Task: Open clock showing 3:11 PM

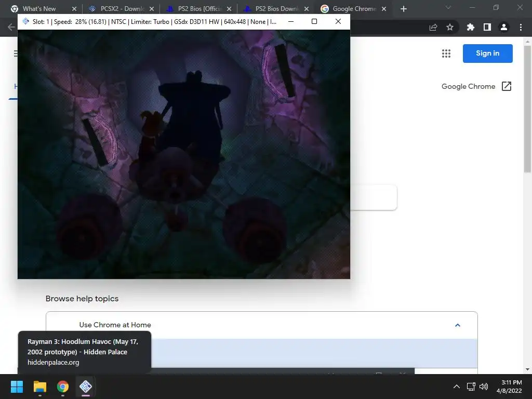Action: click(509, 387)
